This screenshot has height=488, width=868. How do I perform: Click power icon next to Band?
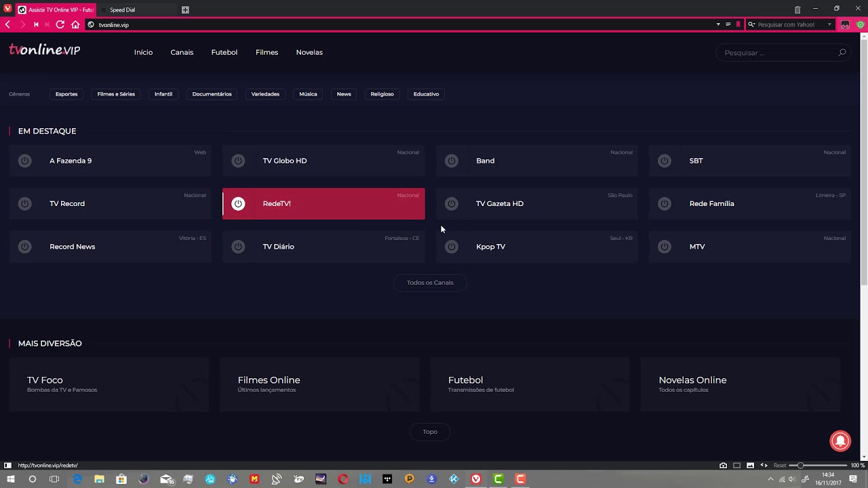pos(451,161)
